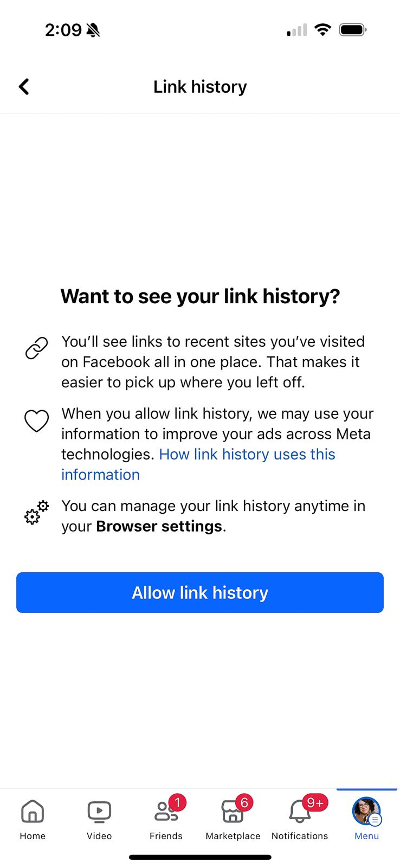Click the Link history page title
Viewport: 400px width, 868px height.
[x=199, y=86]
